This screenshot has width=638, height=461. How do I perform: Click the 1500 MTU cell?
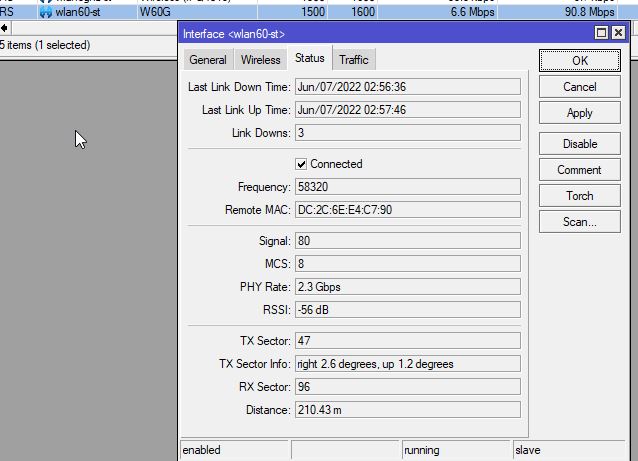pyautogui.click(x=293, y=12)
